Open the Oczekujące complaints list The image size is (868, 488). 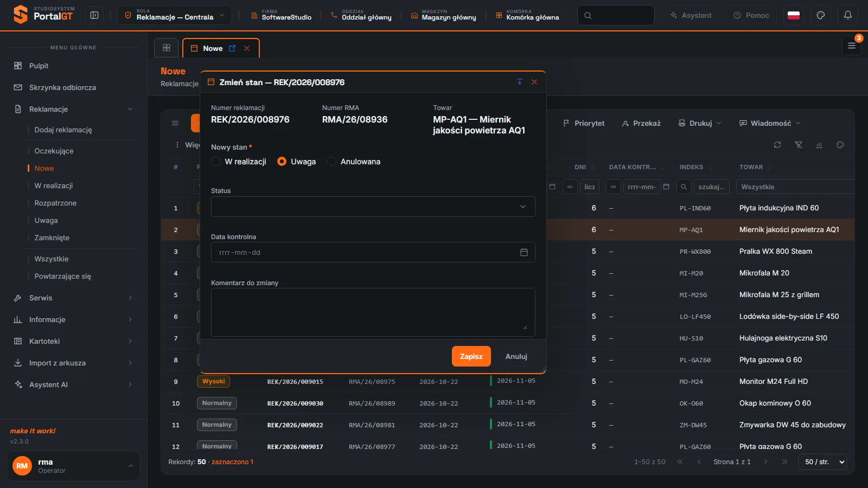pos(54,151)
